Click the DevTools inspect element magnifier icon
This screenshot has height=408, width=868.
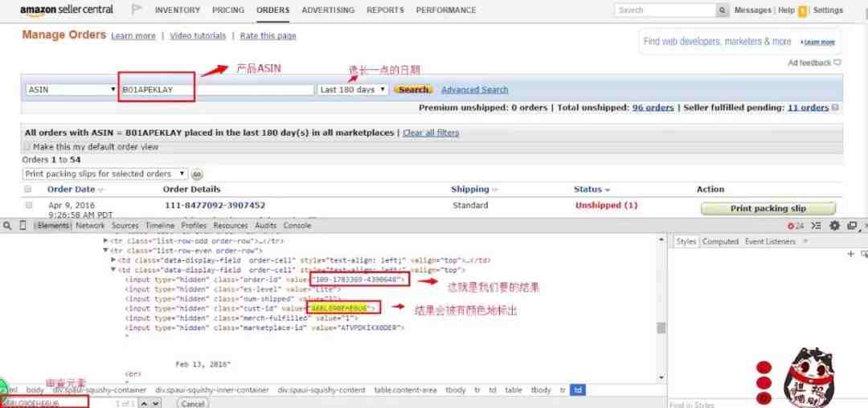(x=7, y=226)
